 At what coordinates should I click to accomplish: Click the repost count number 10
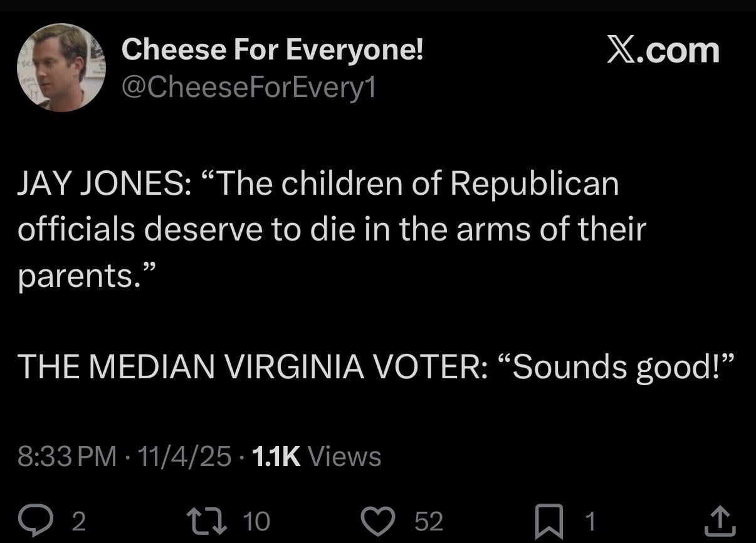click(255, 521)
